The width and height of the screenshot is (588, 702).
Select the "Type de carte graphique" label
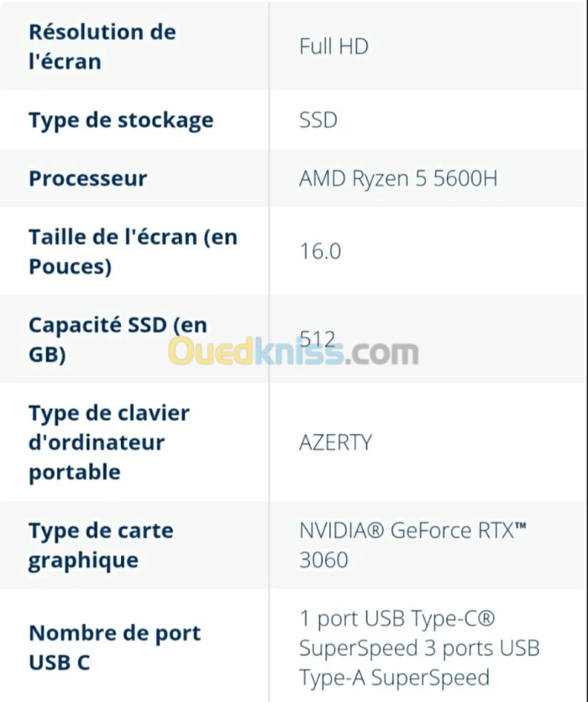[x=101, y=545]
